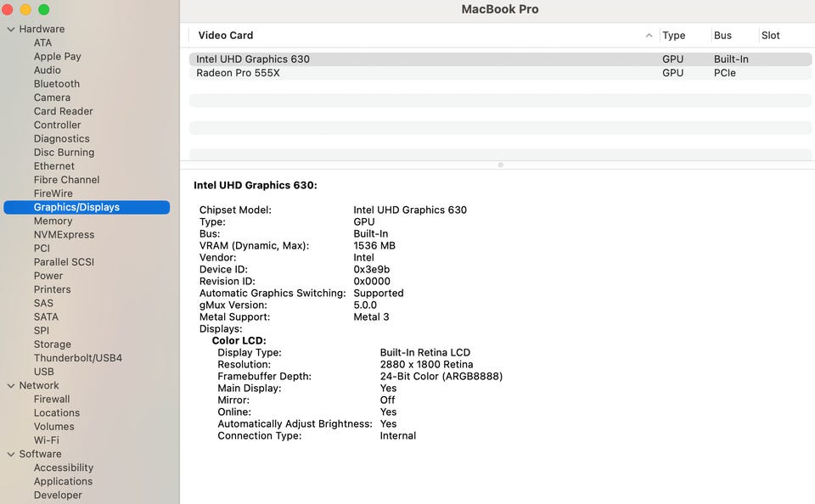815x504 pixels.
Task: Sort by the Video Card column header
Action: pyautogui.click(x=226, y=36)
